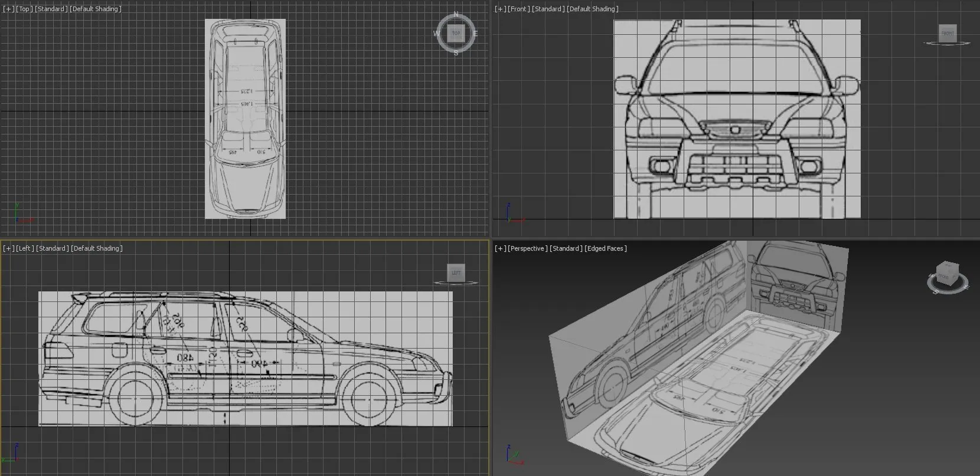This screenshot has width=980, height=476.
Task: Click [Standard] label in Left viewport
Action: pyautogui.click(x=53, y=248)
